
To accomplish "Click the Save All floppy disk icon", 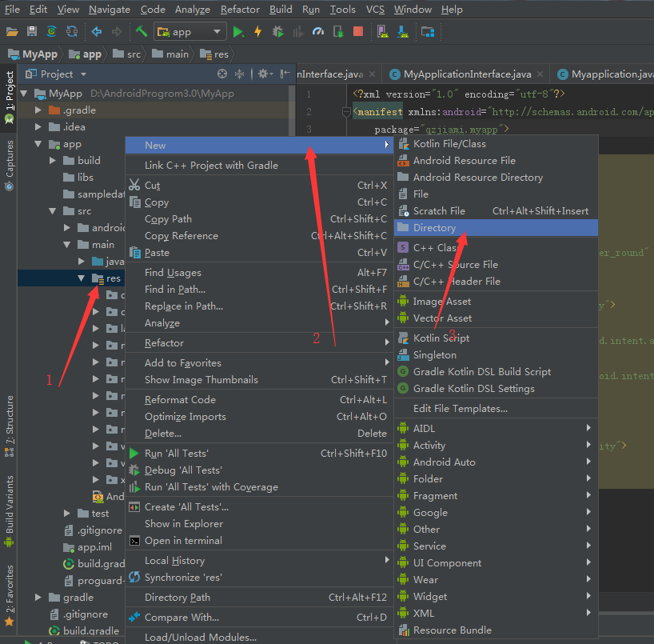I will 32,31.
